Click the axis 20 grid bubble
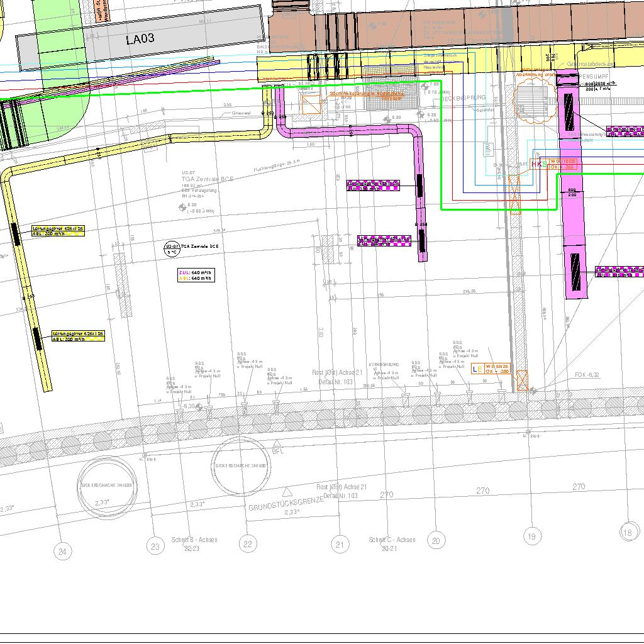Image resolution: width=644 pixels, height=644 pixels. (436, 540)
